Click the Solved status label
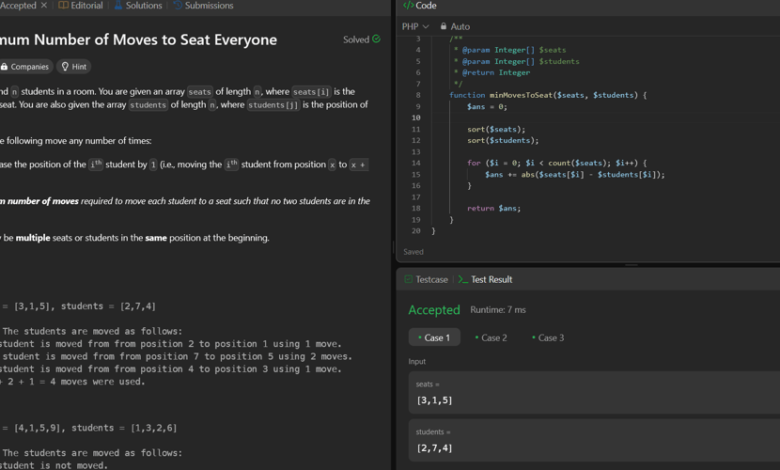Image resolution: width=780 pixels, height=470 pixels. coord(356,39)
